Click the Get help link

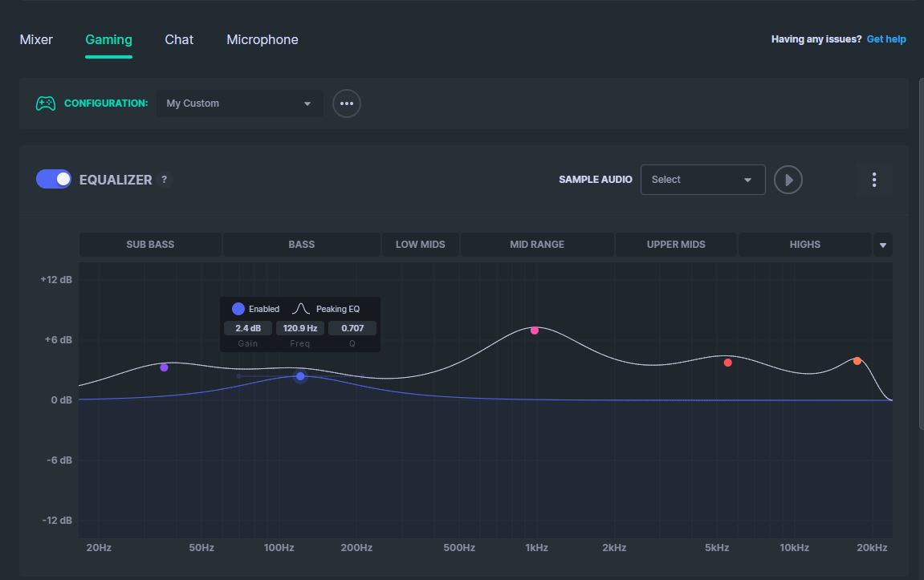[x=886, y=39]
